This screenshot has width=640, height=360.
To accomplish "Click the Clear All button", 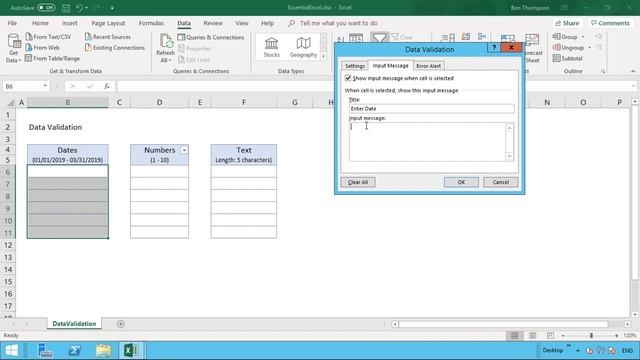I will click(358, 182).
